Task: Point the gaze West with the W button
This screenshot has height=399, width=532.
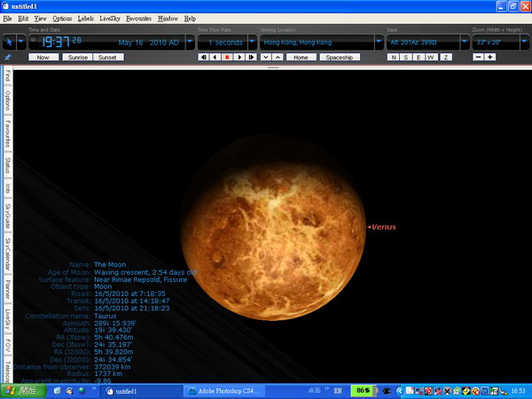Action: pyautogui.click(x=431, y=57)
